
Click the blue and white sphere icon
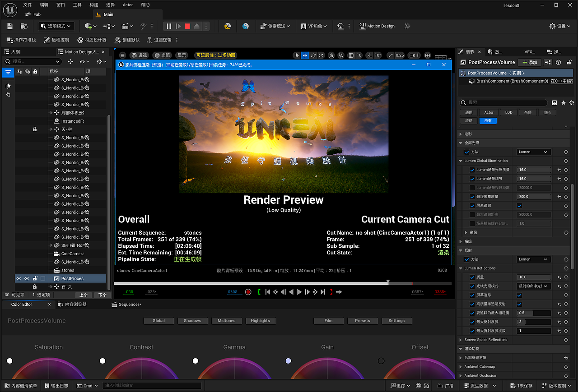click(246, 26)
